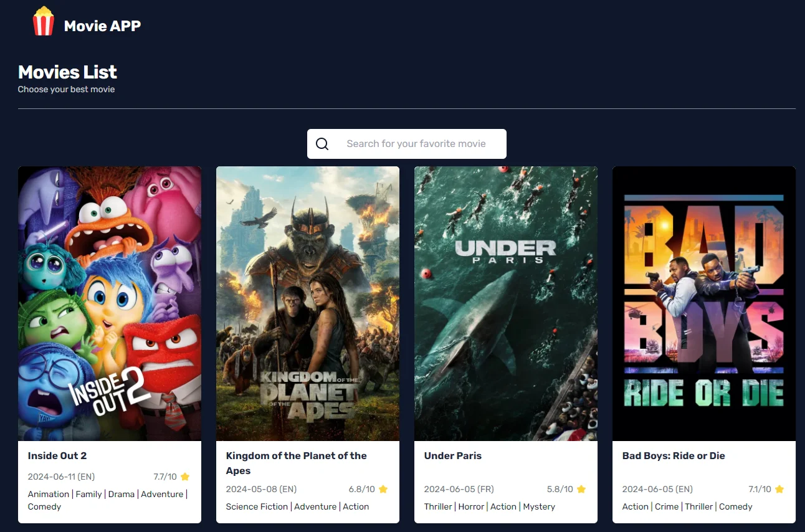Screen dimensions: 805x532
Task: Select the Kingdom of the Planet of the Apes title
Action: (297, 463)
